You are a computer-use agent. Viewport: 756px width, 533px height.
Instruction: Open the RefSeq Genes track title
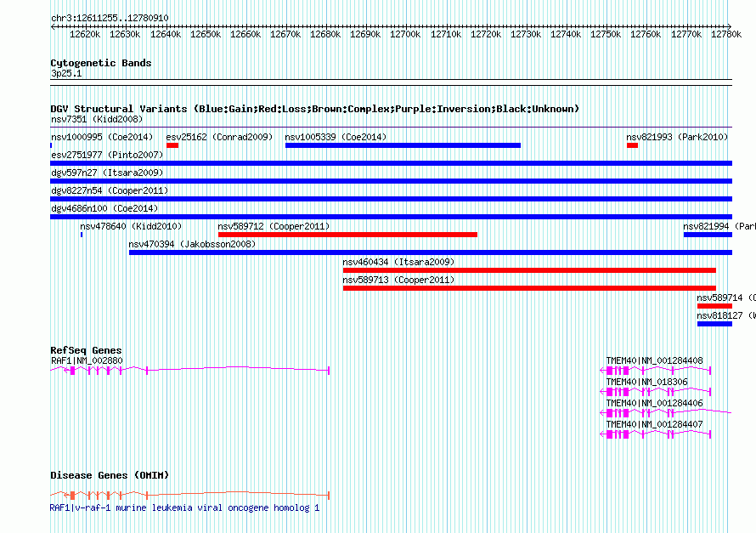click(86, 350)
